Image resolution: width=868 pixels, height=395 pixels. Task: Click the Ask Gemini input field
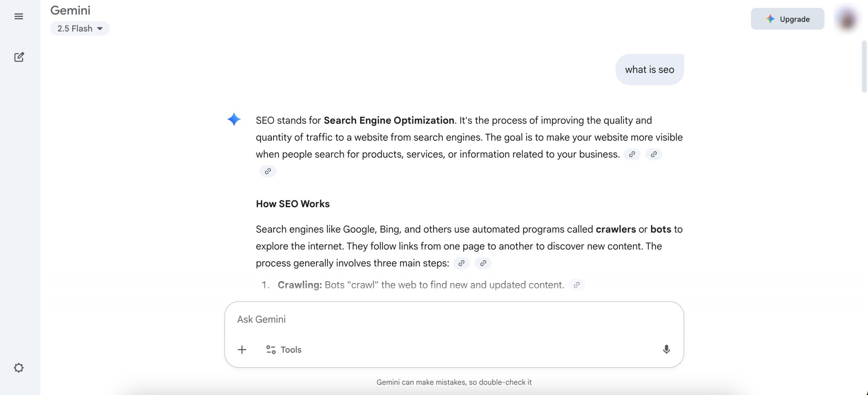coord(454,319)
